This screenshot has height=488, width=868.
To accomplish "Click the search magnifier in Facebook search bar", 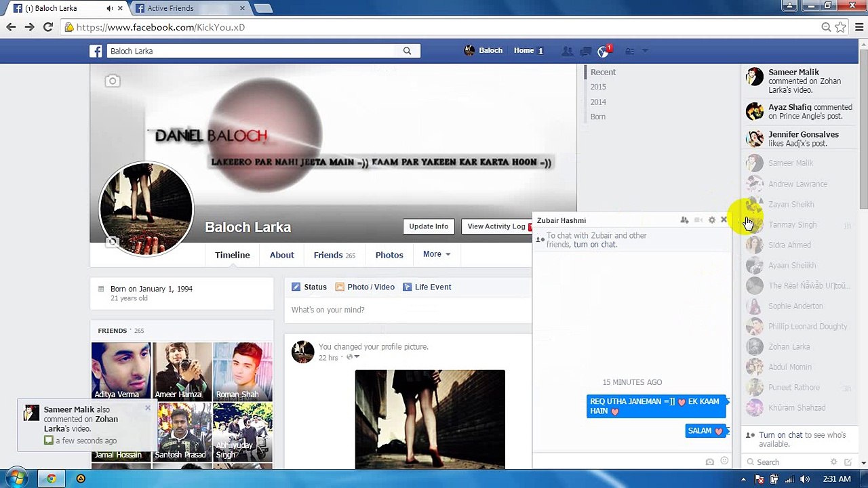I will (407, 51).
